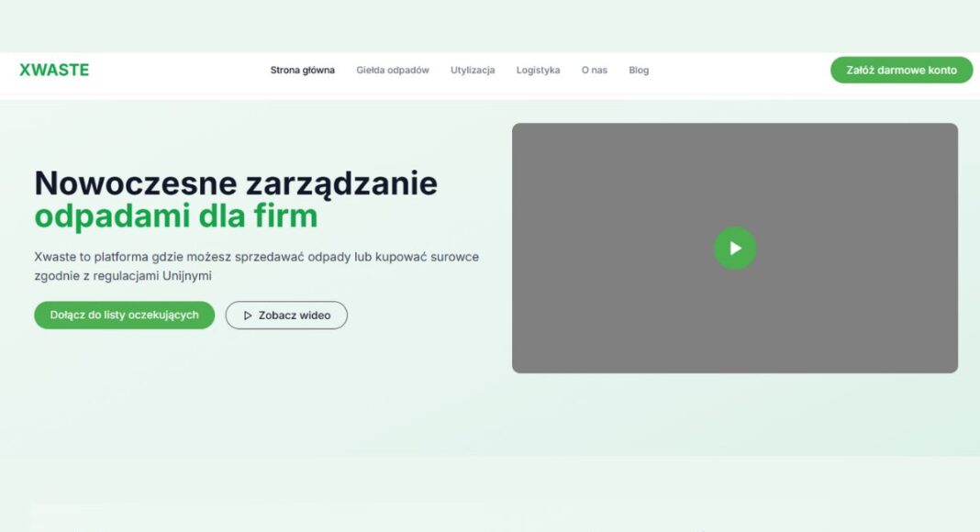Open the Strona główna menu item
This screenshot has height=532, width=980.
(x=303, y=70)
